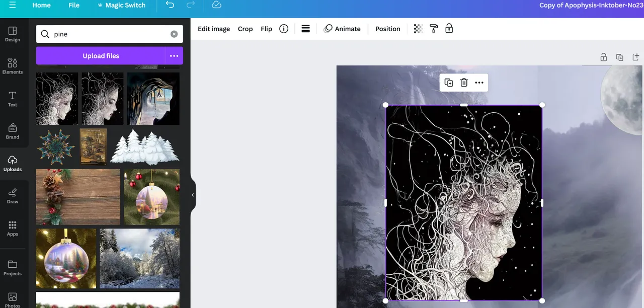Open the image info icon
This screenshot has height=308, width=644.
pos(284,29)
